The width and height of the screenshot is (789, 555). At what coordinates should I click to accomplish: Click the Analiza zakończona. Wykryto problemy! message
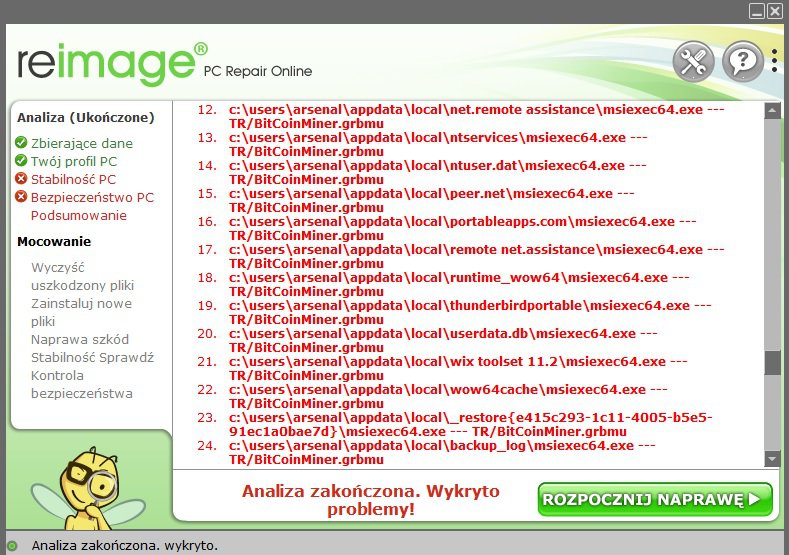(x=371, y=500)
